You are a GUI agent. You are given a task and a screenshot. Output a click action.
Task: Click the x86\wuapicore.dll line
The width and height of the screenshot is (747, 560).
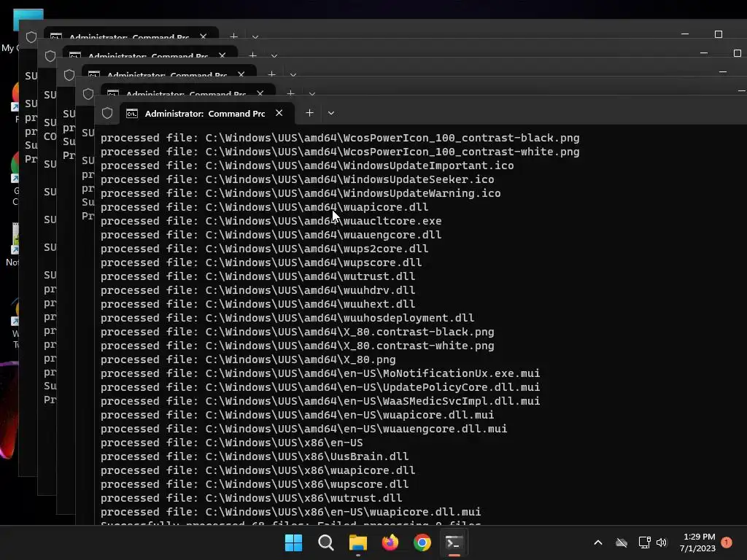[258, 470]
